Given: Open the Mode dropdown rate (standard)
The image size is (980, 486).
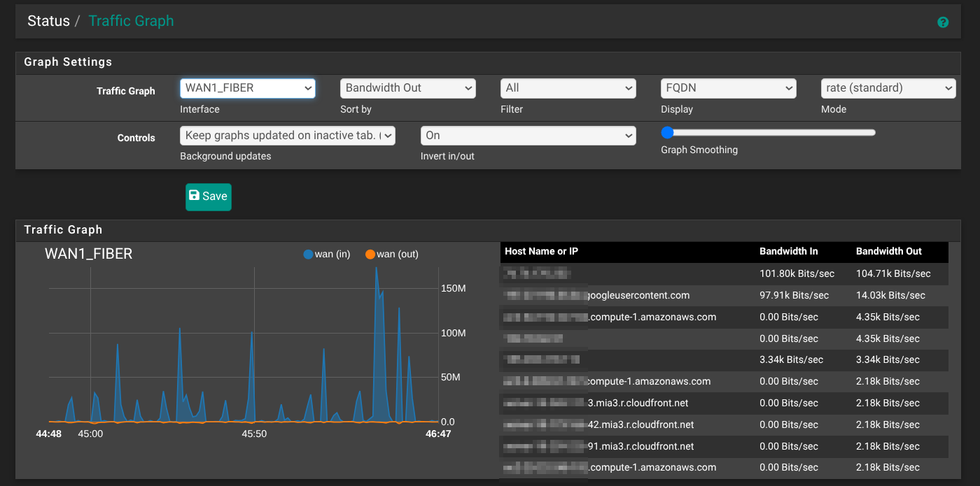Looking at the screenshot, I should pos(888,88).
